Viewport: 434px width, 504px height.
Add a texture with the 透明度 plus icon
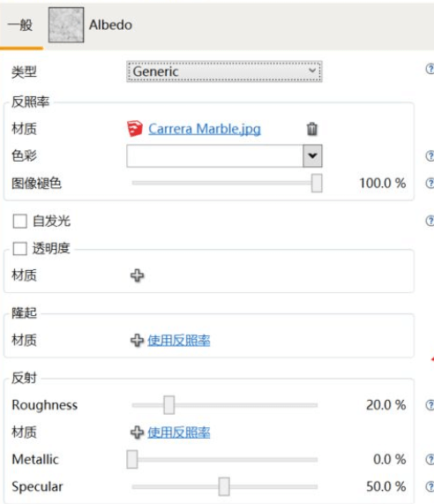[x=138, y=275]
